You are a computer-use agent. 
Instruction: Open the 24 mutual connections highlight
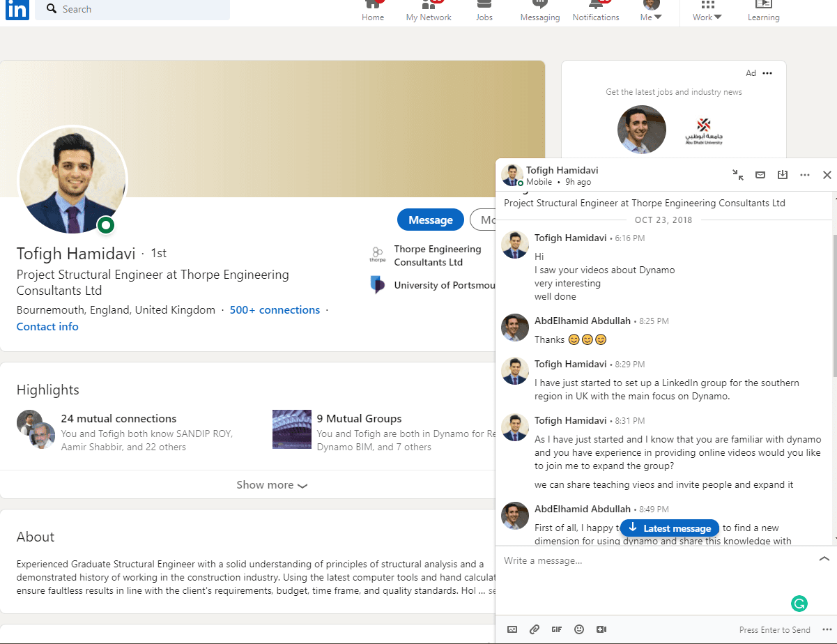coord(118,419)
